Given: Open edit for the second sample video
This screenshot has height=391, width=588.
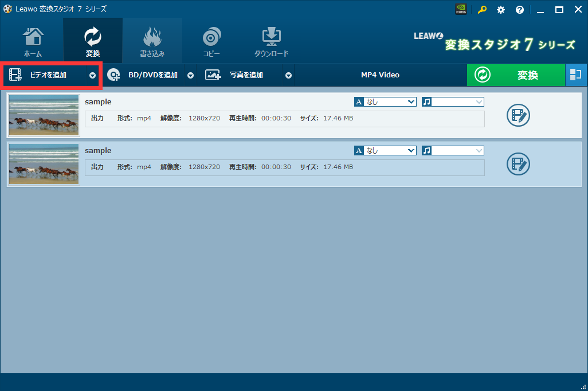Looking at the screenshot, I should pyautogui.click(x=518, y=164).
